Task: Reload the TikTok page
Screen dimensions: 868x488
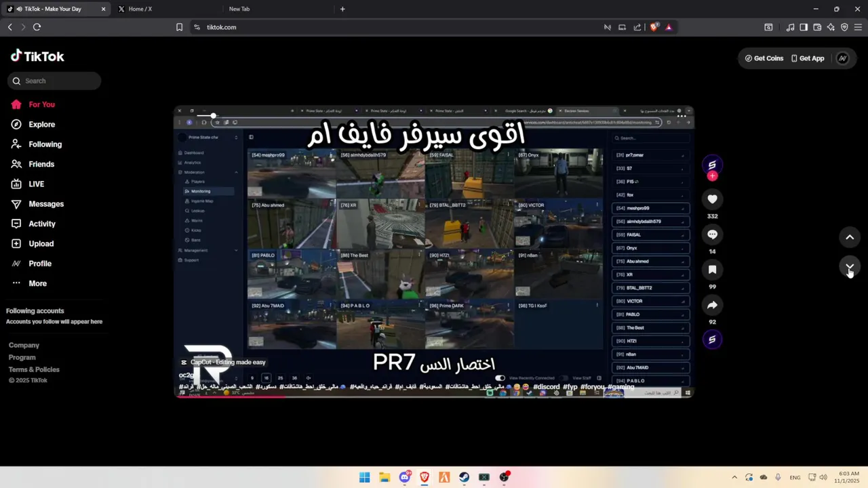Action: click(x=37, y=27)
